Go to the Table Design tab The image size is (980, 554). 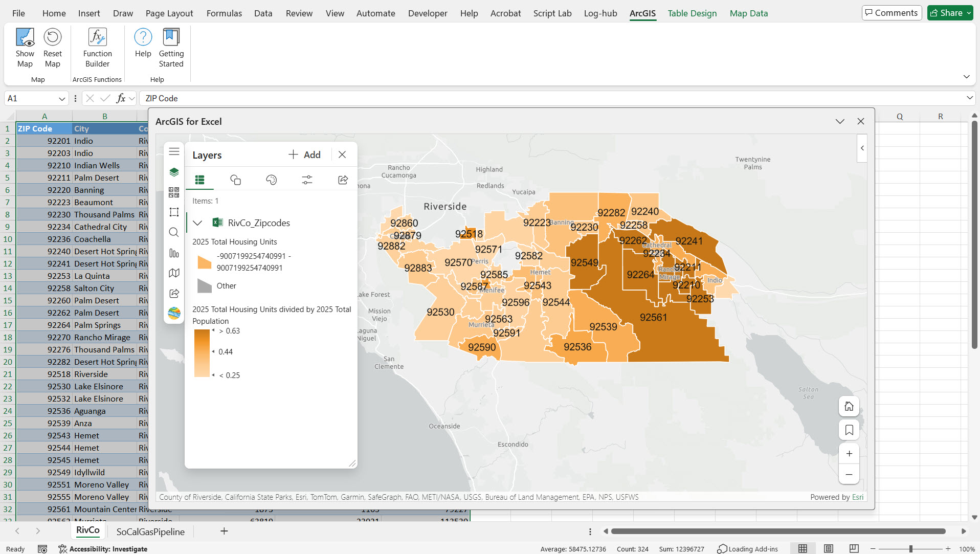(x=692, y=13)
